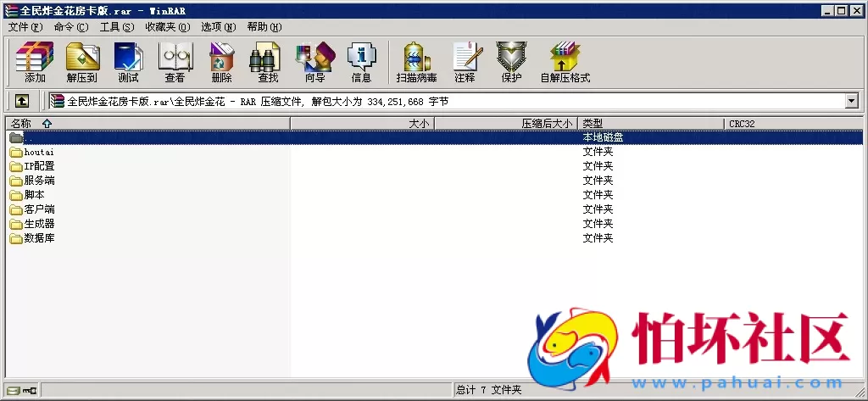The height and width of the screenshot is (401, 868).
Task: Sort by 类型 (Type) column header
Action: click(651, 124)
